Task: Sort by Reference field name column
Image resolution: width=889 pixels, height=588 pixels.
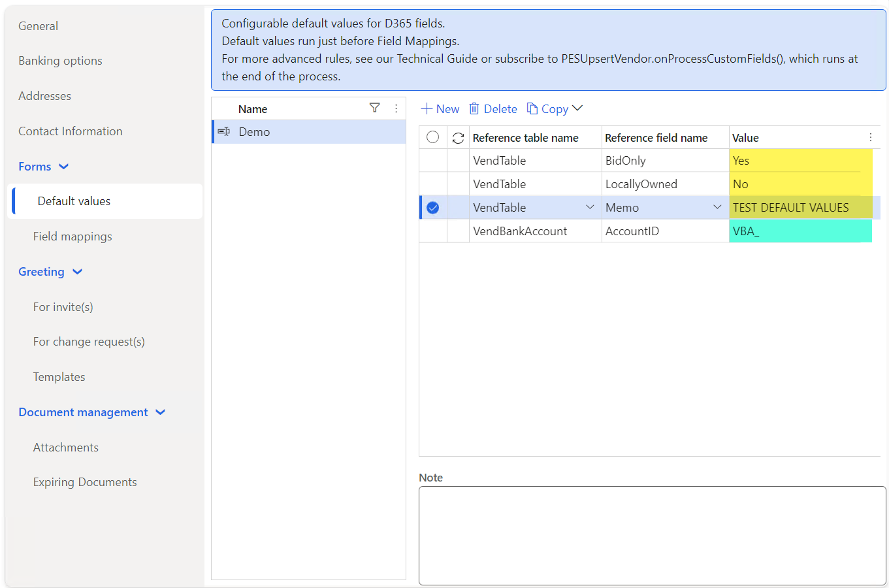Action: click(656, 138)
